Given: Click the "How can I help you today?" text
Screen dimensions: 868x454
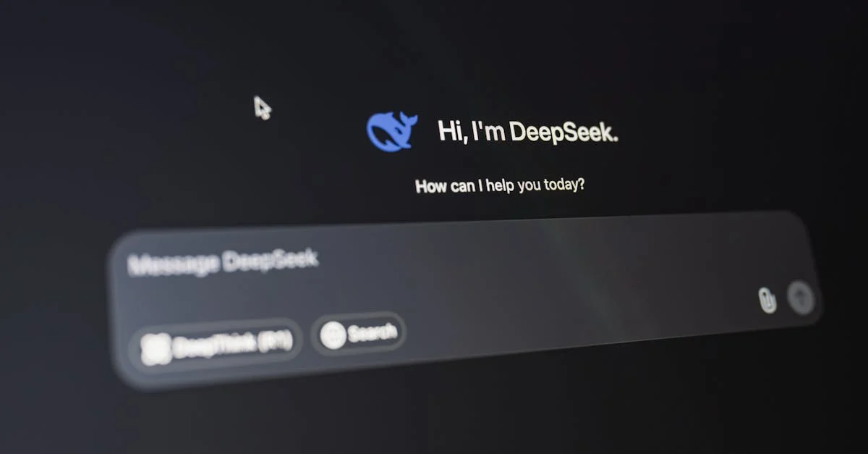Looking at the screenshot, I should pos(500,185).
